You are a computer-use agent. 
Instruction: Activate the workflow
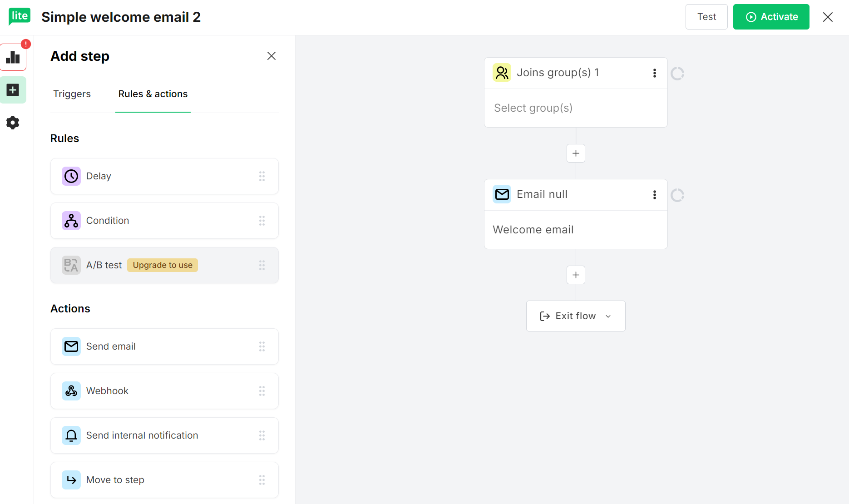coord(771,17)
